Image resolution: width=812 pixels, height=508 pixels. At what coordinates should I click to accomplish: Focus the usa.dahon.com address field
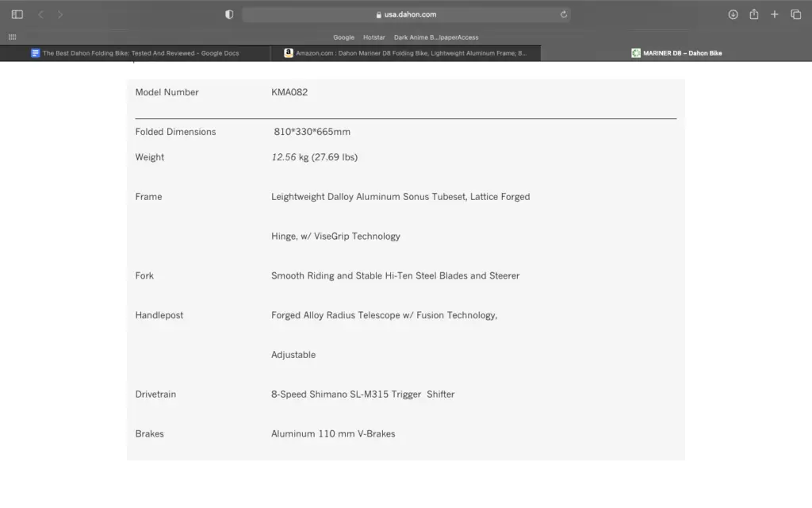tap(407, 14)
